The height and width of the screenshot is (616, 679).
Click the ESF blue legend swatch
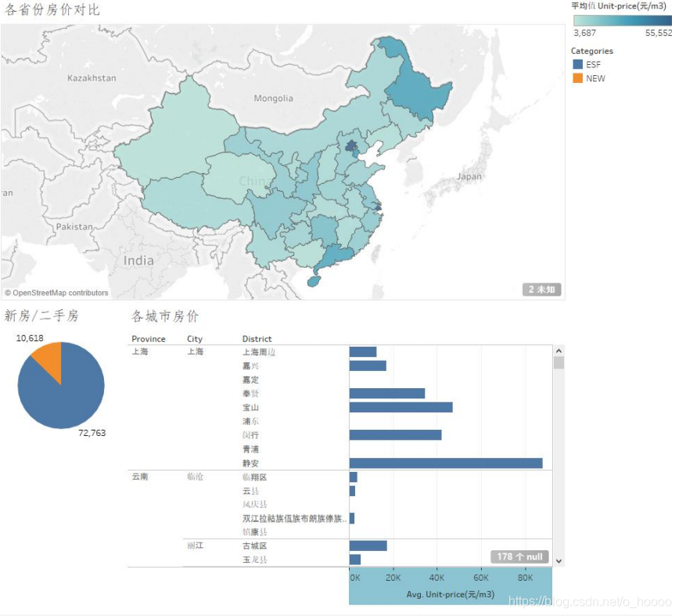click(x=577, y=64)
